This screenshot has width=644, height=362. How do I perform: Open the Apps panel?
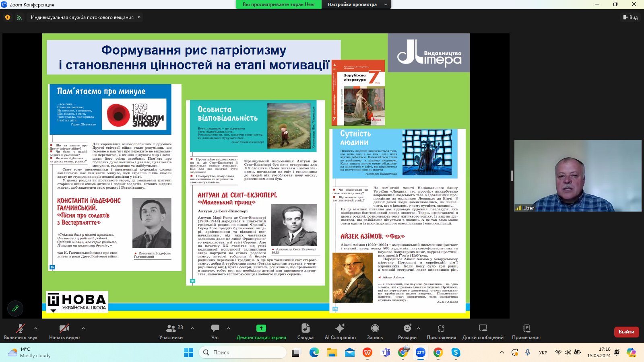pos(441,331)
